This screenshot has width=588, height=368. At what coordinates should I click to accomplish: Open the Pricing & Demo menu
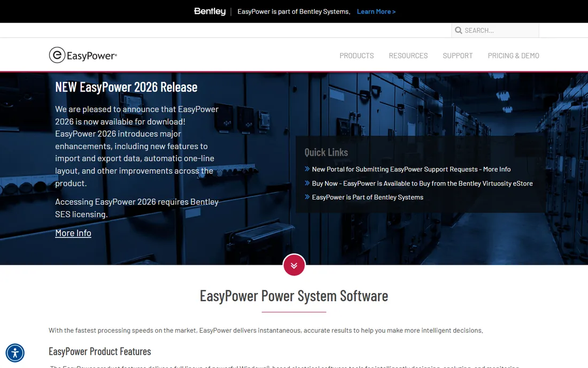[x=513, y=56]
